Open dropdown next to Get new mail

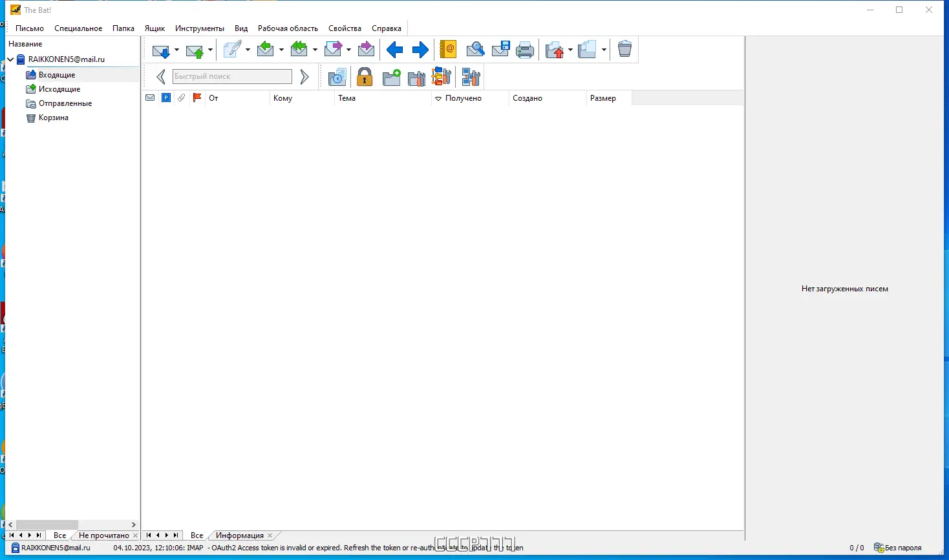176,50
